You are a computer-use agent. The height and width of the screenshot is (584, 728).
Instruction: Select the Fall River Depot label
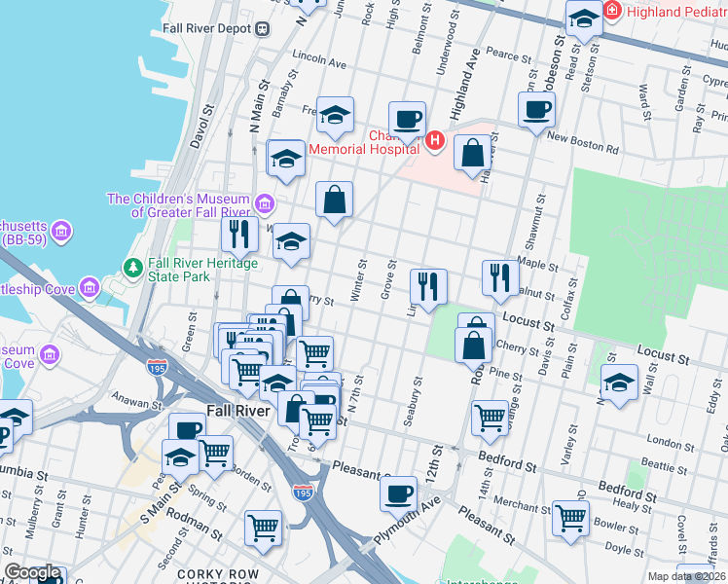[207, 28]
